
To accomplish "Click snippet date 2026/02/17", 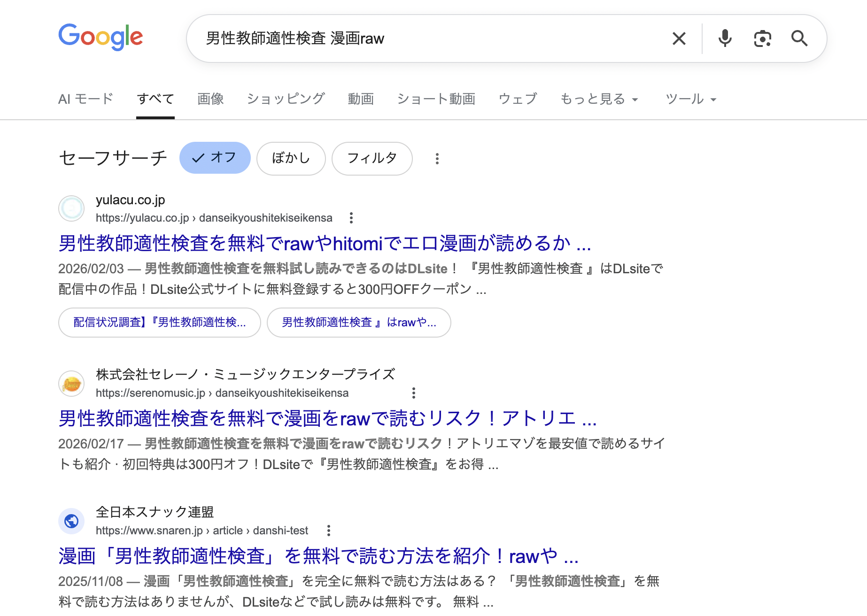I will pyautogui.click(x=91, y=444).
